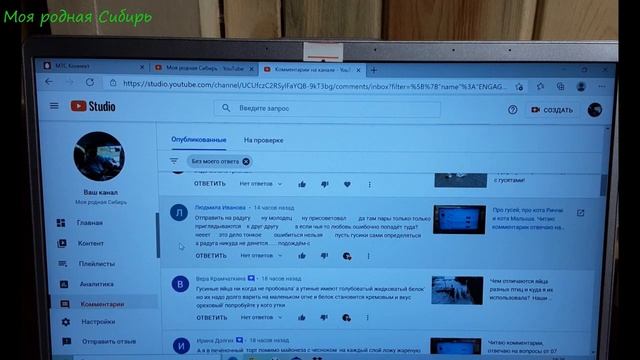Click the comments list vertical scrollbar
640x360 pixels.
(604, 184)
